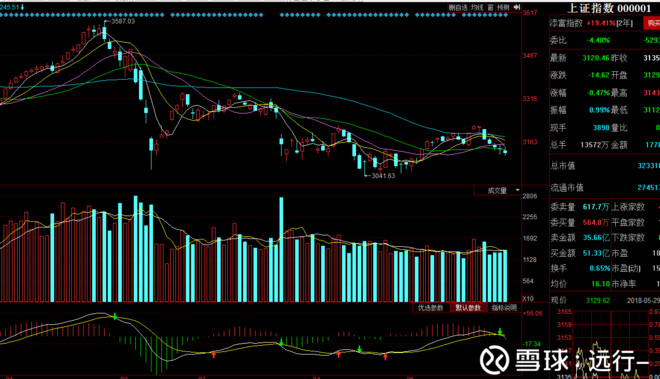Click the 换手 value 0.65%

(x=599, y=268)
